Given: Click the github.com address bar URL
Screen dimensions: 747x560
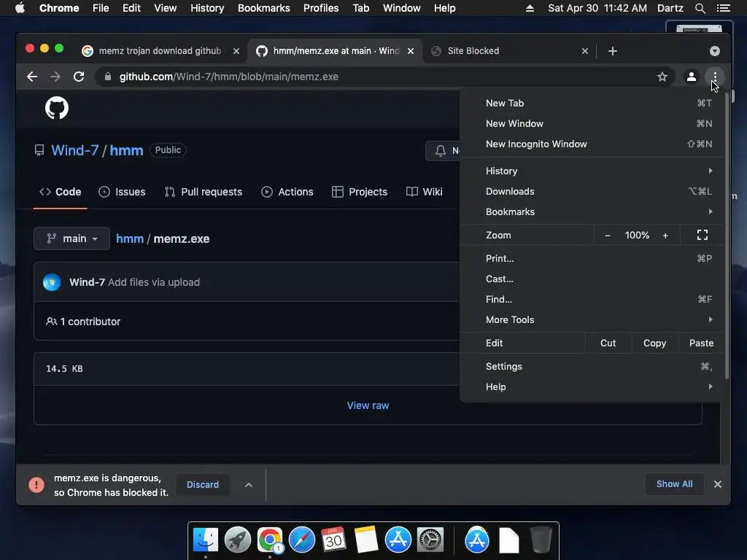Looking at the screenshot, I should pyautogui.click(x=228, y=77).
